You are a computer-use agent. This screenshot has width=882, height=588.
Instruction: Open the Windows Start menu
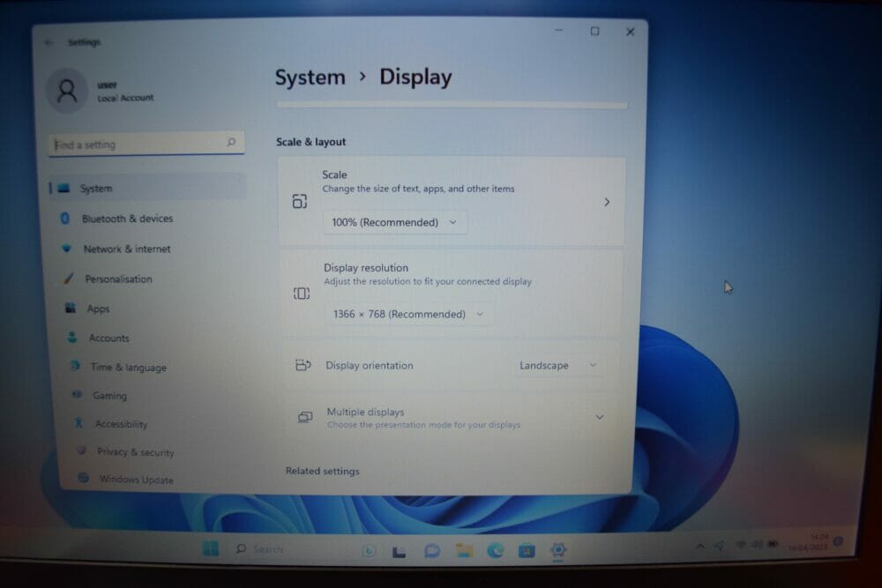(211, 548)
